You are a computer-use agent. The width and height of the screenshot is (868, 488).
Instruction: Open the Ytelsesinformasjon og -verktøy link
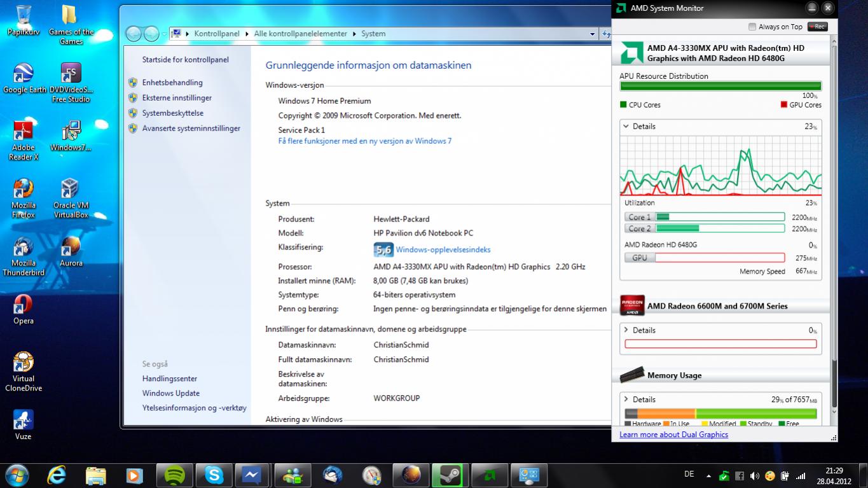[195, 408]
